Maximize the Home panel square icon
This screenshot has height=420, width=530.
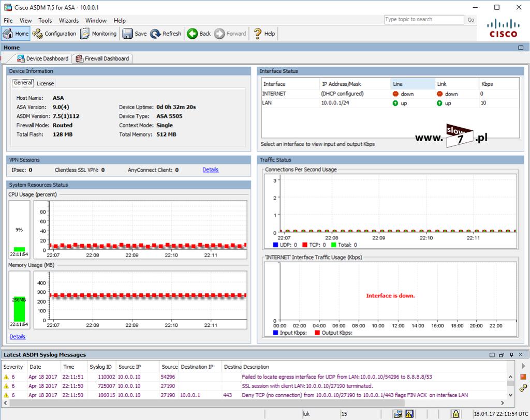click(x=521, y=48)
